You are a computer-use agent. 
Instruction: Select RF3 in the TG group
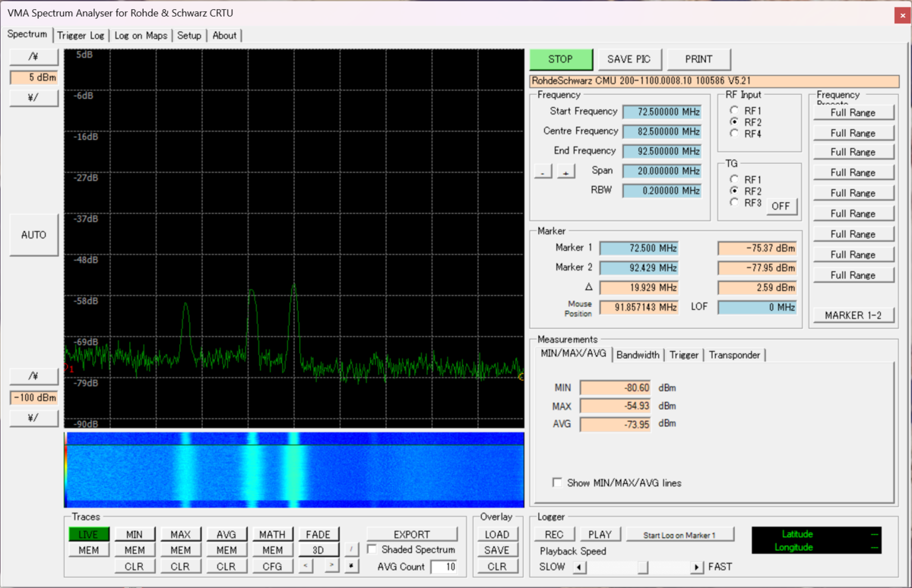coord(735,203)
